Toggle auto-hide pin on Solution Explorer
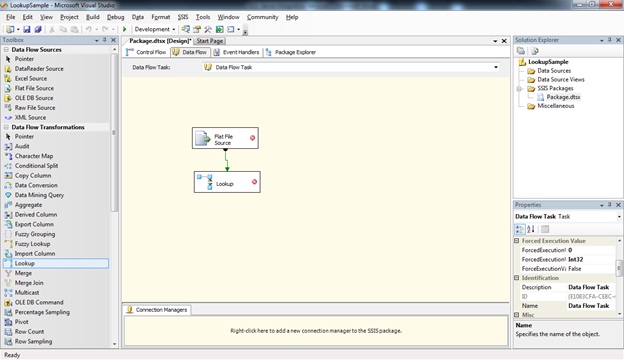Image resolution: width=624 pixels, height=360 pixels. (610, 40)
